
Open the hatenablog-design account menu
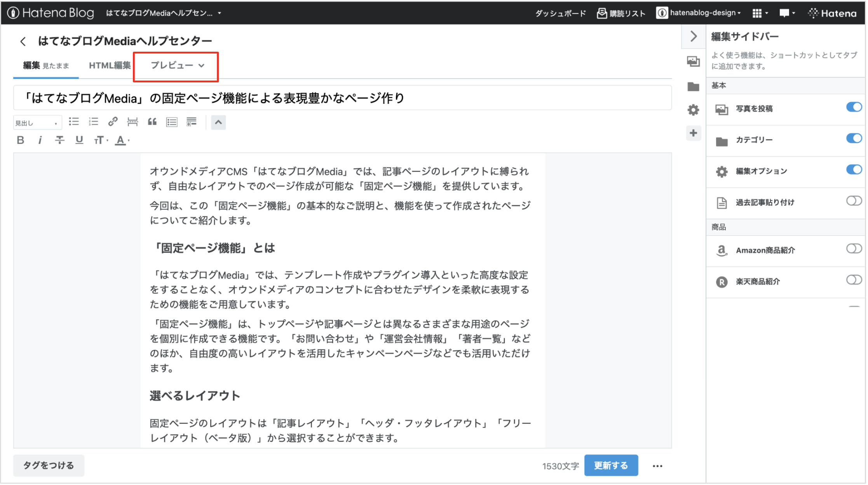click(x=699, y=13)
